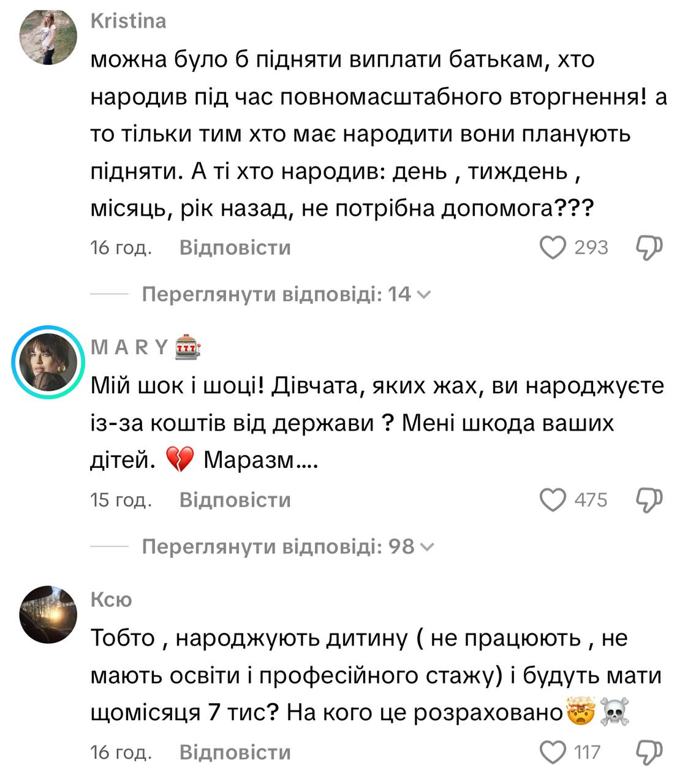The image size is (688, 784).
Task: Expand 98 replies under MARY's comment
Action: pos(287,547)
